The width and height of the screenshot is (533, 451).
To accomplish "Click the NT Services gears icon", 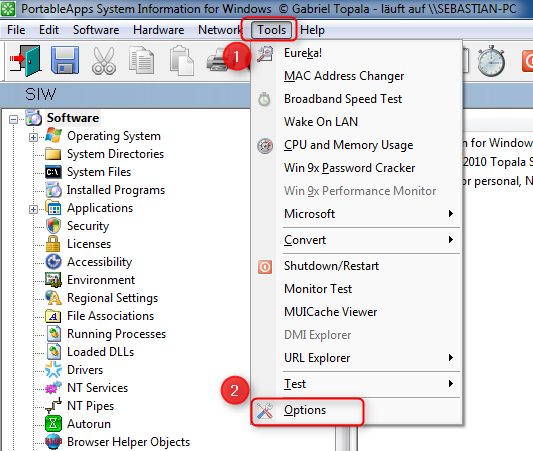I will (53, 387).
